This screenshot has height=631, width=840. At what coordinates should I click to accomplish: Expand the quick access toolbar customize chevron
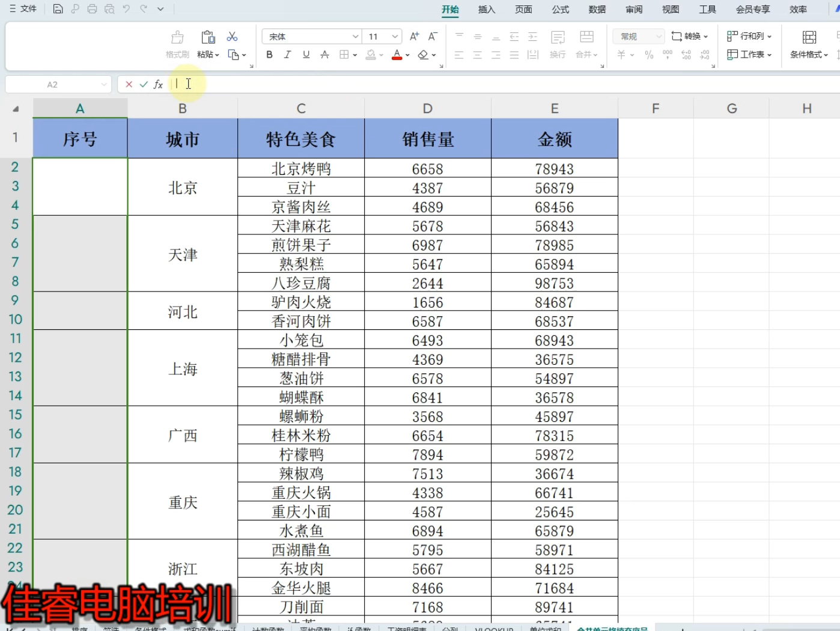(x=160, y=9)
